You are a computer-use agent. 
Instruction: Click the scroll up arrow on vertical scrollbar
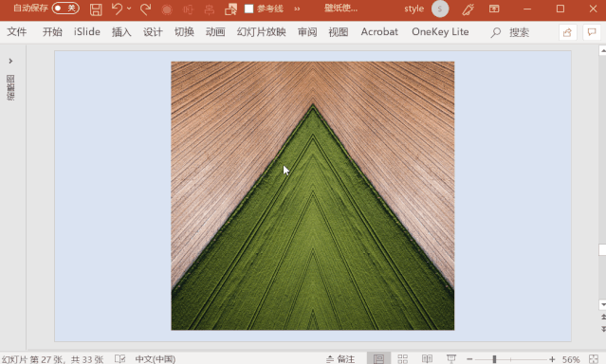point(602,50)
